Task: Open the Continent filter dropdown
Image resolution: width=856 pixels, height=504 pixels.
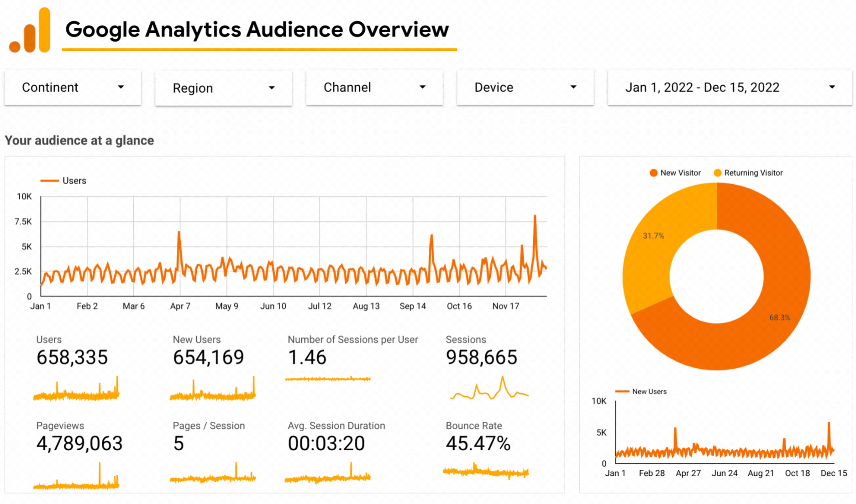Action: point(73,87)
